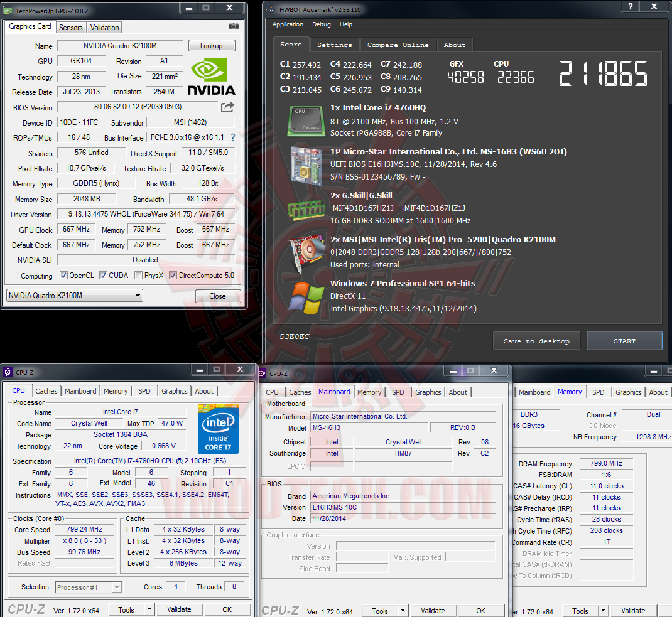Open SPD tab in middle CPU-Z window
The width and height of the screenshot is (672, 617).
coord(398,392)
